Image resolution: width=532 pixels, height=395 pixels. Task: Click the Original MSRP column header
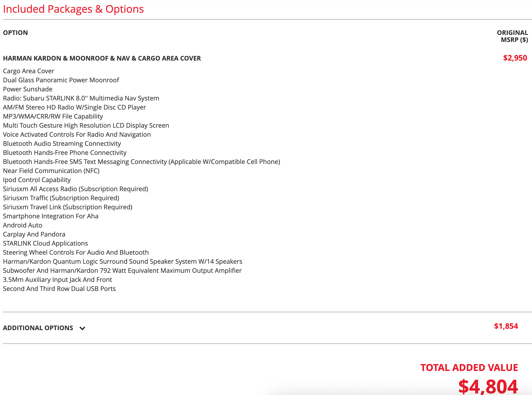[512, 36]
